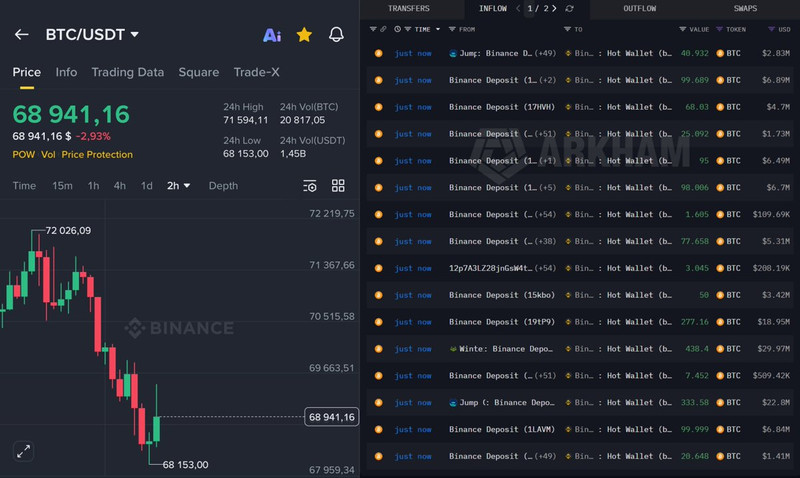Refresh the inflow transfers list

coord(569,9)
